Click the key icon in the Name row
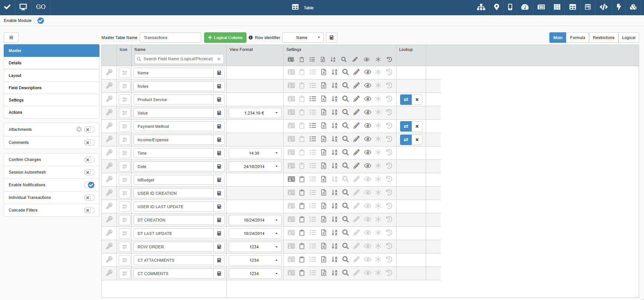 pos(109,72)
